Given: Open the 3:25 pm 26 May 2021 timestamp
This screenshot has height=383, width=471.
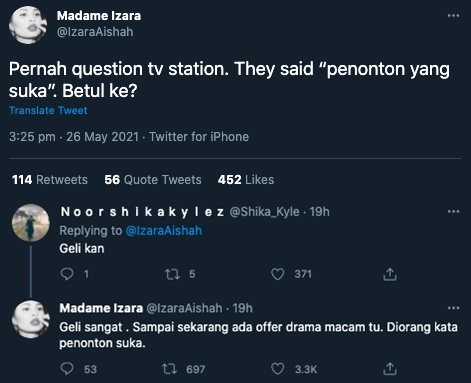Looking at the screenshot, I should coord(74,137).
